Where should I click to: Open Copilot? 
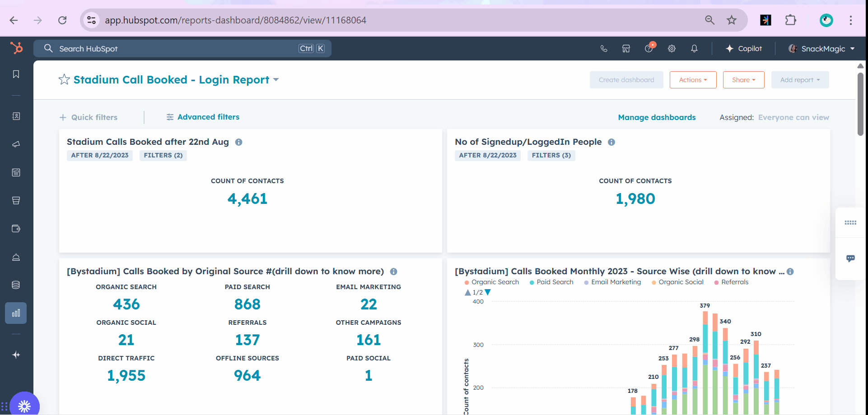coord(744,49)
